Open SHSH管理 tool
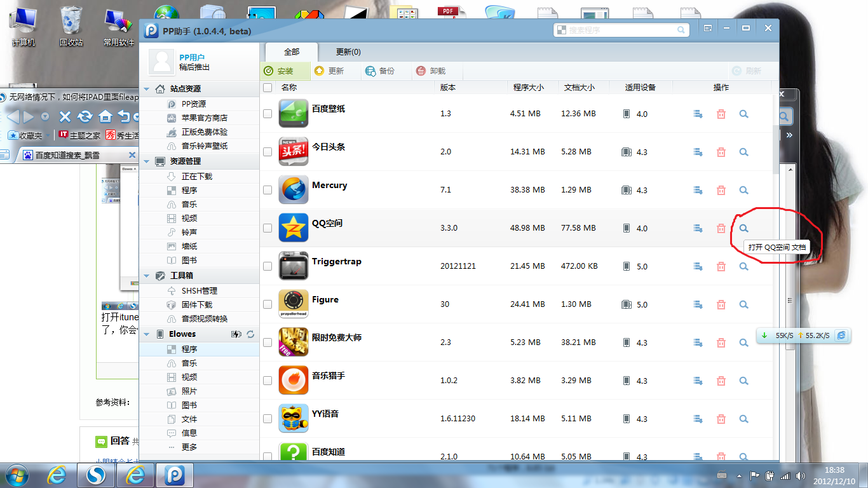Screen dimensions: 868x488 pos(200,291)
